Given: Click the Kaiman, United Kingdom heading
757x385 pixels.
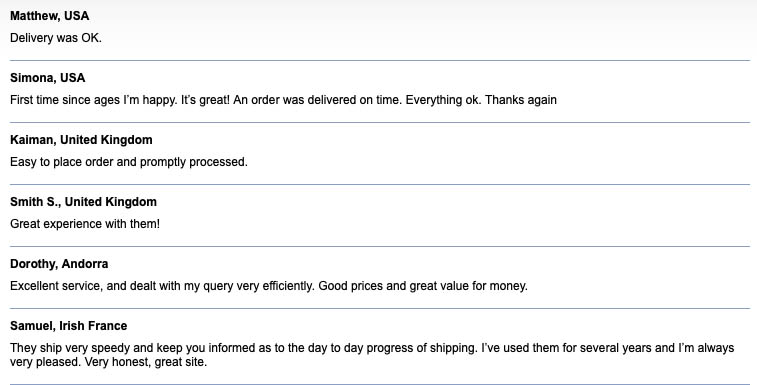Looking at the screenshot, I should tap(81, 140).
